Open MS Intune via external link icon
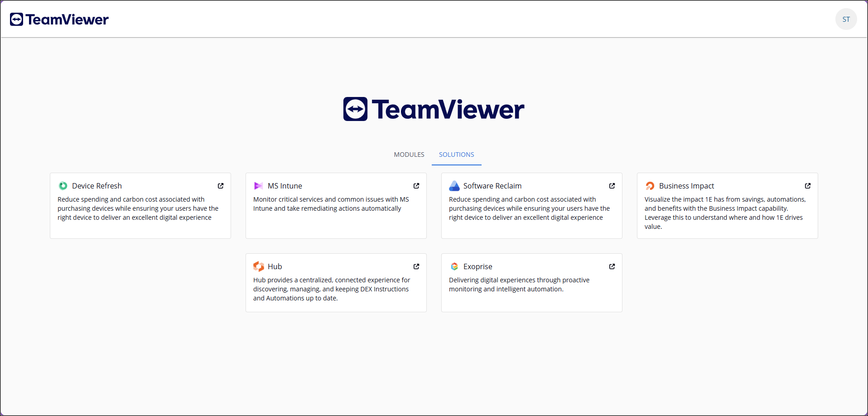 (x=416, y=186)
